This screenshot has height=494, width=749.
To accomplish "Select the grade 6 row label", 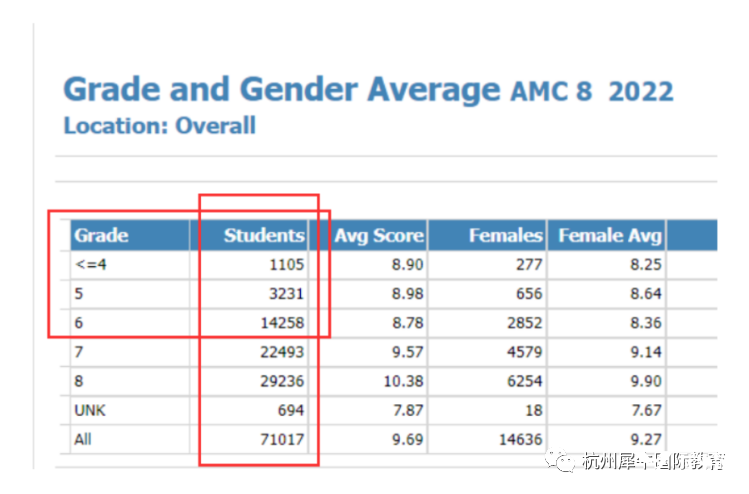I will point(79,323).
